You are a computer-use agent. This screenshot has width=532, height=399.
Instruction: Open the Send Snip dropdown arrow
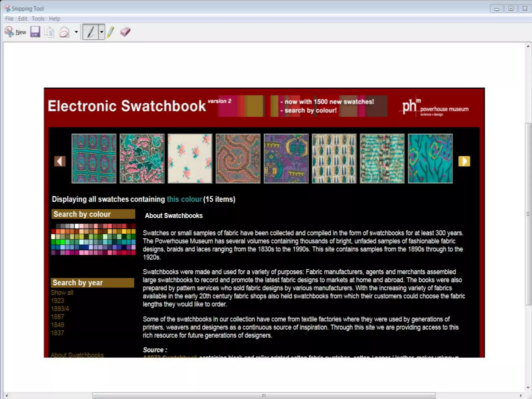click(76, 32)
